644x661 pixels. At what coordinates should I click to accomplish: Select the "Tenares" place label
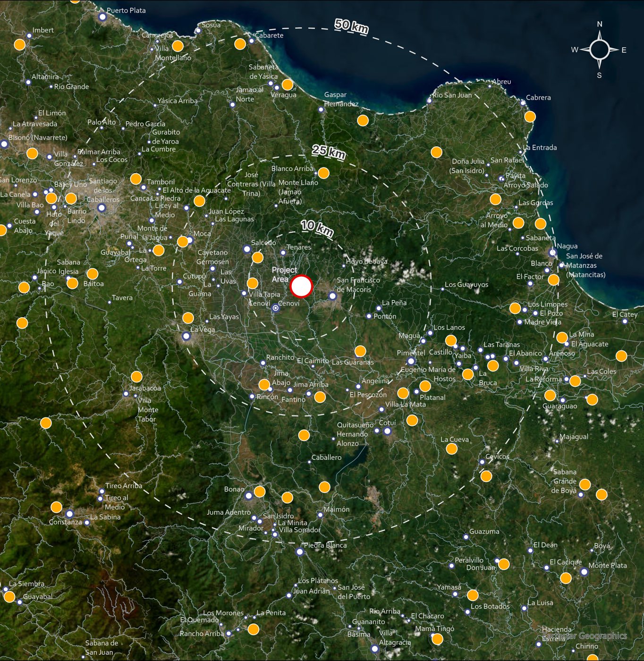(299, 247)
